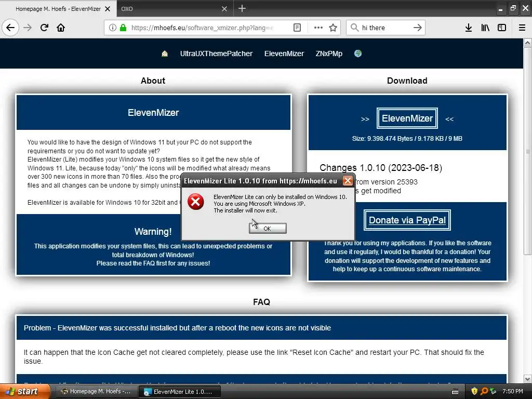Click the red error icon in dialog

pos(196,202)
